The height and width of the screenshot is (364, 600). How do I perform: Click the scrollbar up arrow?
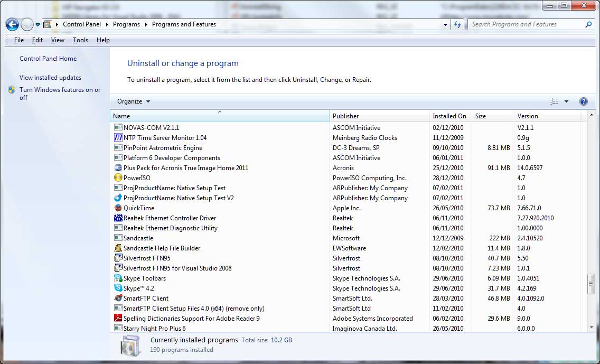tap(592, 115)
